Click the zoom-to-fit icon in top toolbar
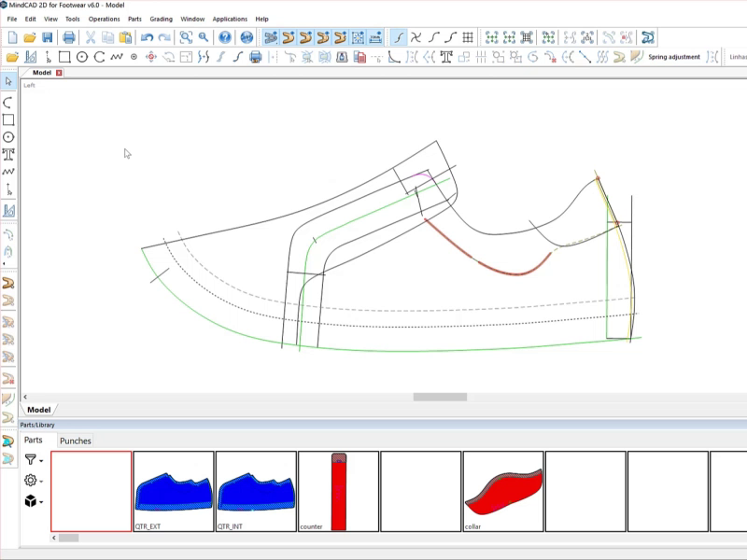 click(186, 37)
